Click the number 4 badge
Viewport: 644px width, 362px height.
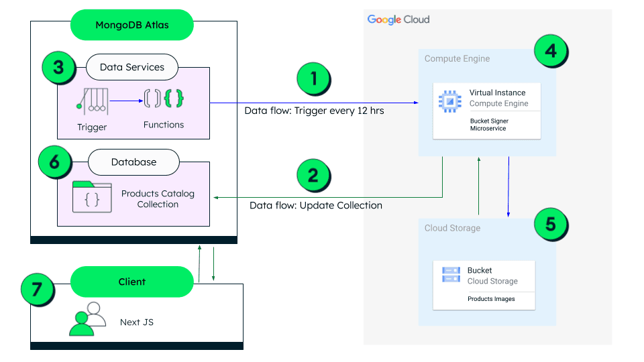click(x=551, y=51)
